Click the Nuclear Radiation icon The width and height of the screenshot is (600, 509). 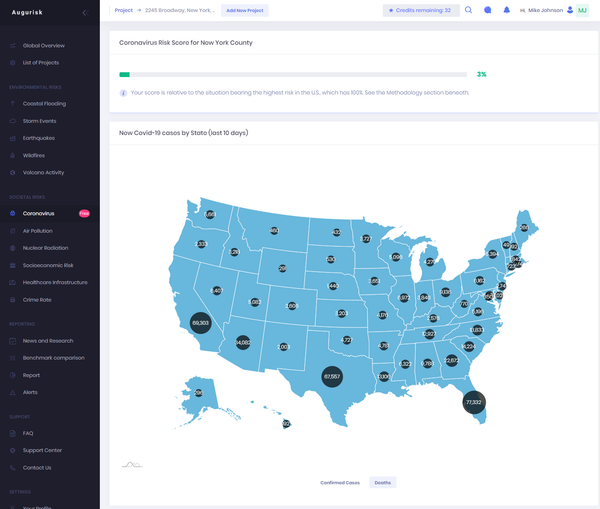pos(13,248)
